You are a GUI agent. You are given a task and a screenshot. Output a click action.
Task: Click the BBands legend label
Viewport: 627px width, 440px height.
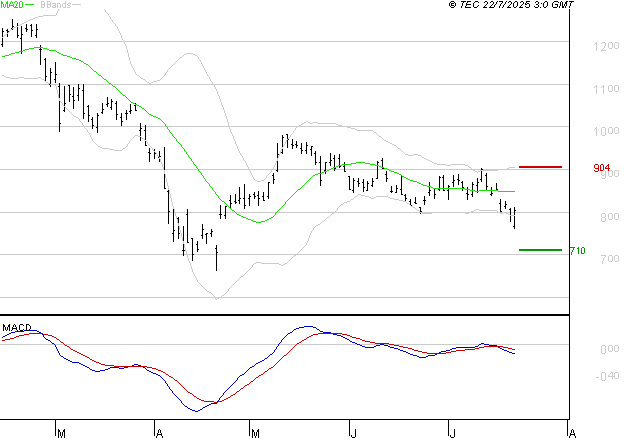tap(56, 5)
